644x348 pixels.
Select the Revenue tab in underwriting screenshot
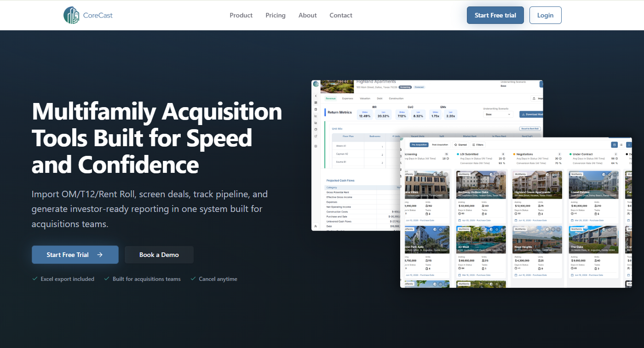pos(331,98)
